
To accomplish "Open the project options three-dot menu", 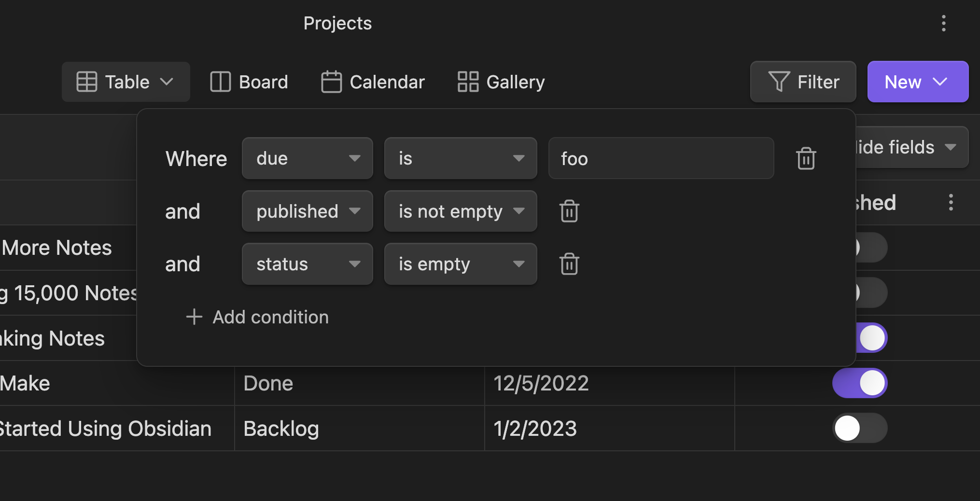I will click(943, 23).
